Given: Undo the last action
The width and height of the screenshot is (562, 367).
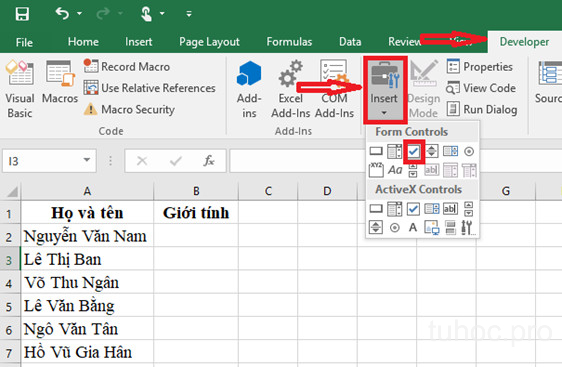Looking at the screenshot, I should (x=62, y=14).
